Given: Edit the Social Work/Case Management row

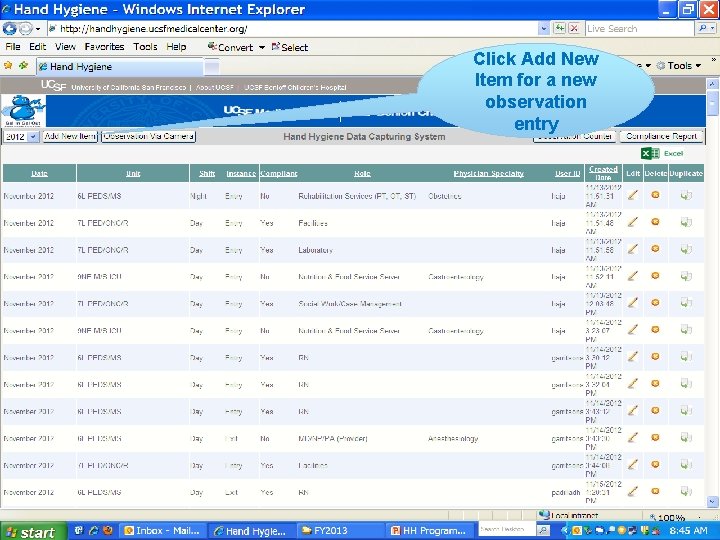Looking at the screenshot, I should [x=633, y=303].
